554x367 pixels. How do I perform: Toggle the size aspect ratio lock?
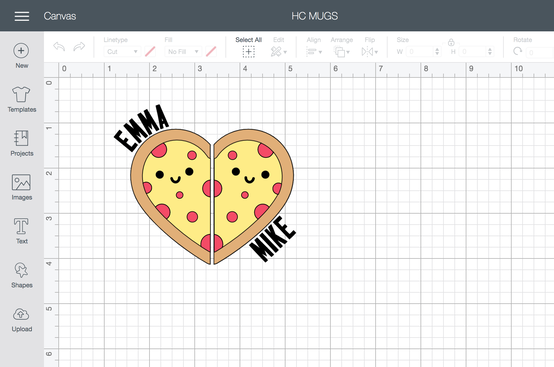(x=451, y=42)
